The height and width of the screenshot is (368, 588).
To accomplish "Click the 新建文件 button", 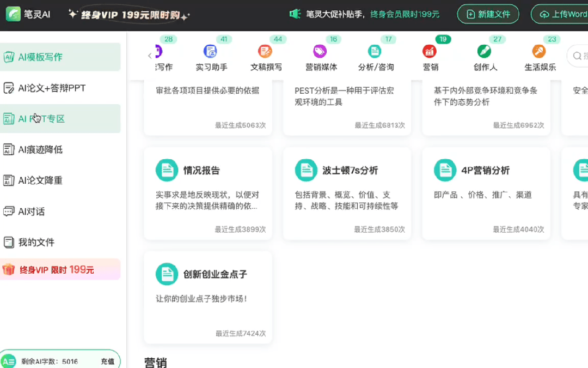I will point(488,15).
